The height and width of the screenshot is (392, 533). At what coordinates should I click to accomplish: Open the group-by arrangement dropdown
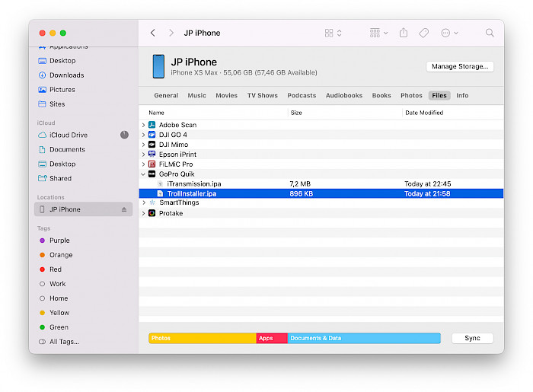(378, 33)
